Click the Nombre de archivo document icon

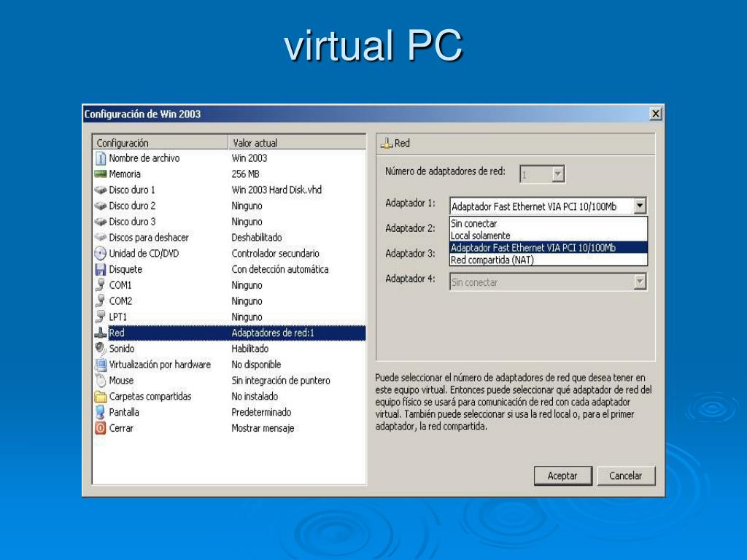pos(101,158)
